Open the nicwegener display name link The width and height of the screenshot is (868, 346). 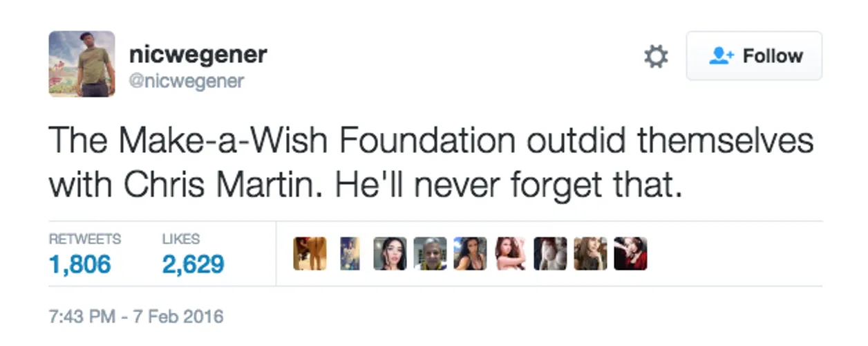[198, 53]
